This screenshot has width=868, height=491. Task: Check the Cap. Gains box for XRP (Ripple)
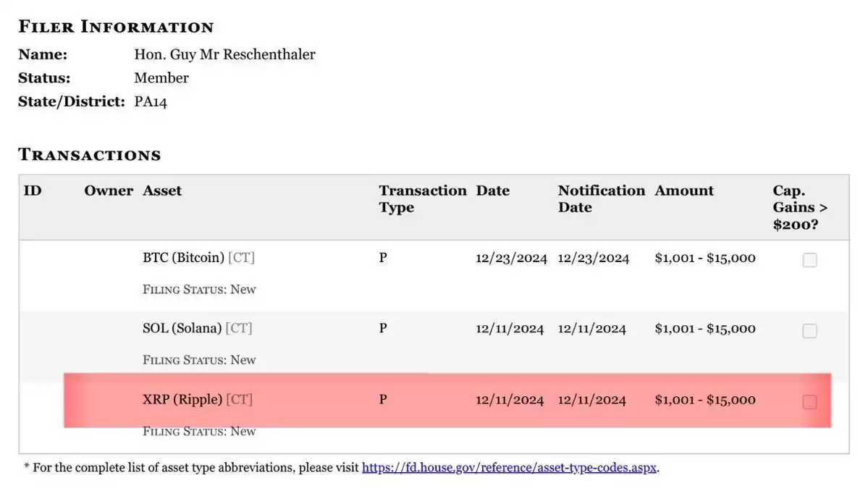809,401
